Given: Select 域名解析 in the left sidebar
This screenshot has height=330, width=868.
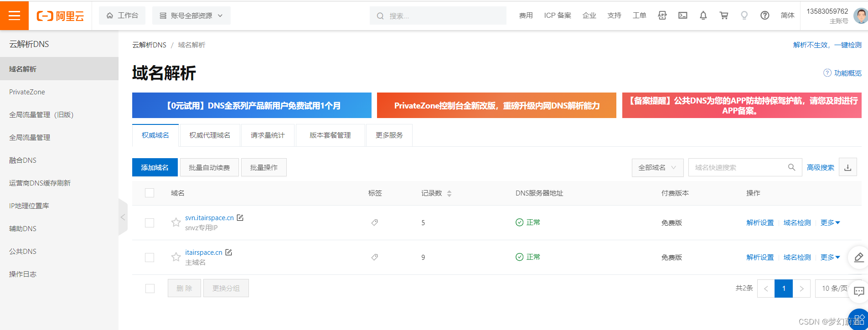Looking at the screenshot, I should [59, 69].
